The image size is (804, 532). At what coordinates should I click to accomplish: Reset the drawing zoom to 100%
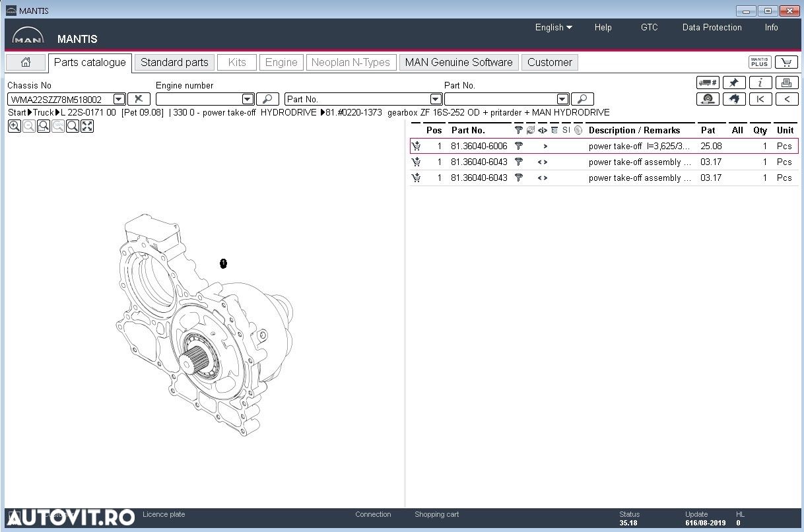[x=57, y=126]
